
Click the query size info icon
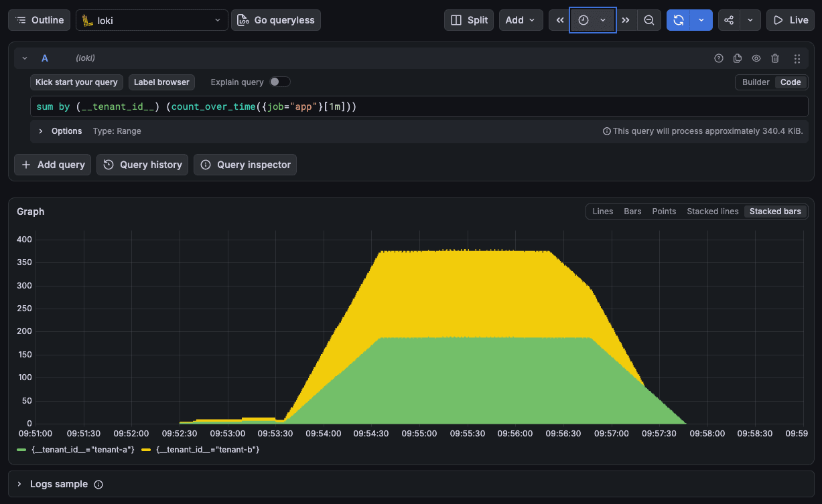point(607,131)
